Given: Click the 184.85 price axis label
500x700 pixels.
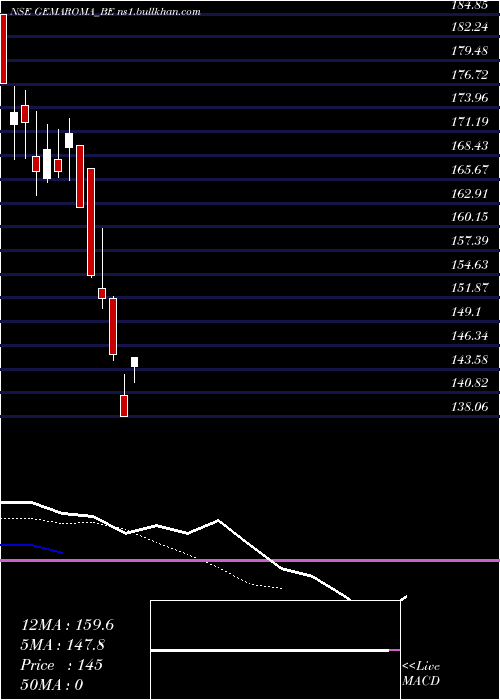Looking at the screenshot, I should (x=470, y=5).
